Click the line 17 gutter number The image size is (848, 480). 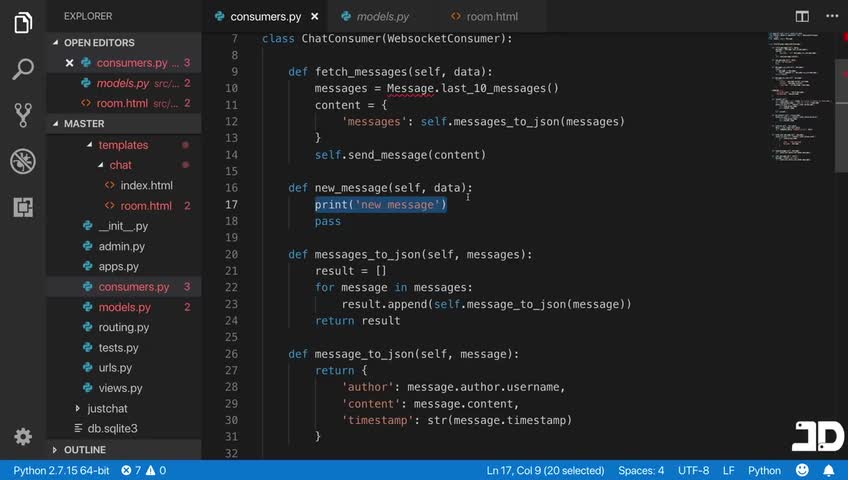pos(231,204)
